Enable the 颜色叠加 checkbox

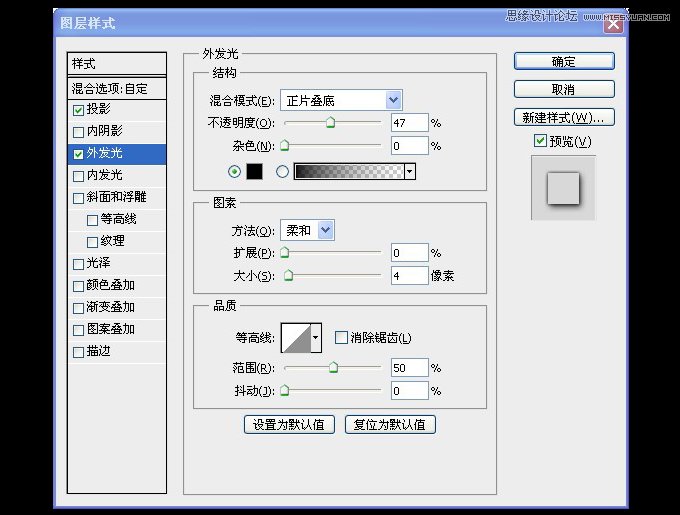78,286
